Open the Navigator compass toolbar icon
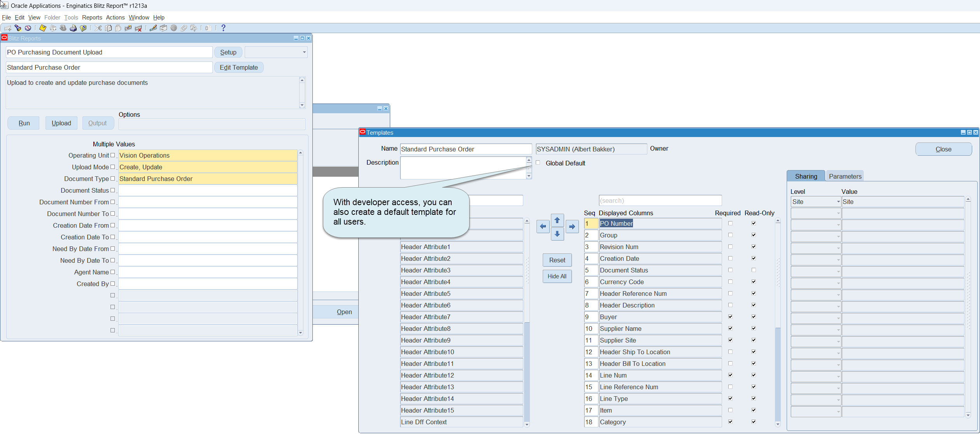980x434 pixels. tap(28, 28)
